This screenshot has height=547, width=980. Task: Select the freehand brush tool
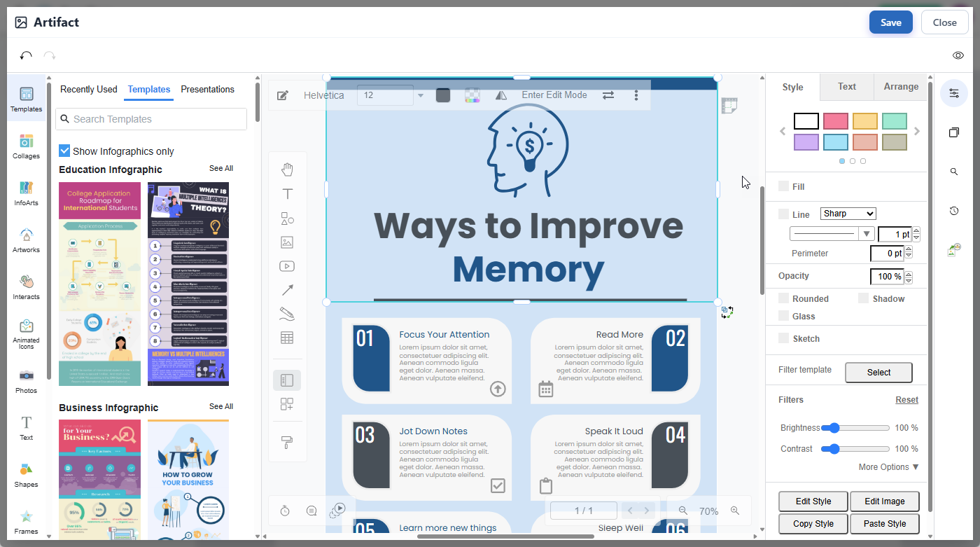coord(287,313)
